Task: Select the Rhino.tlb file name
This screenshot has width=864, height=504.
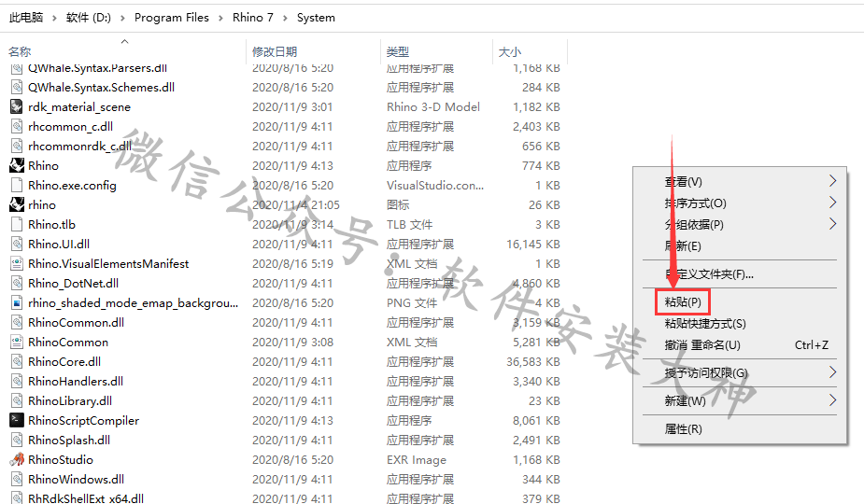Action: [x=51, y=224]
